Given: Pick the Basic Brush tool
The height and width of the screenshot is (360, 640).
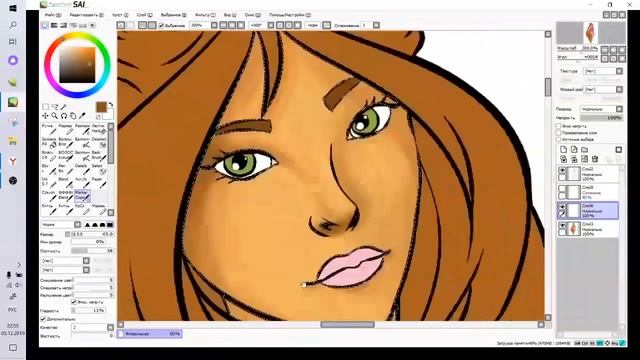Looking at the screenshot, I should coord(99,156).
